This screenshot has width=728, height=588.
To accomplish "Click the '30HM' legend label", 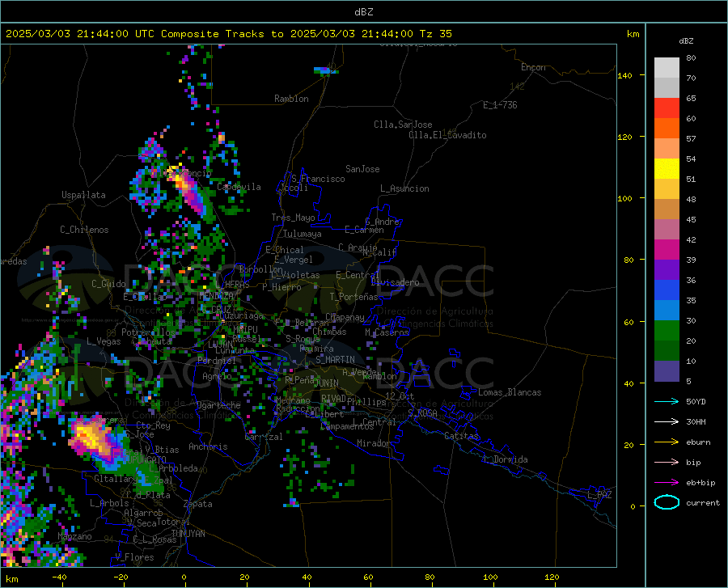I will (696, 422).
